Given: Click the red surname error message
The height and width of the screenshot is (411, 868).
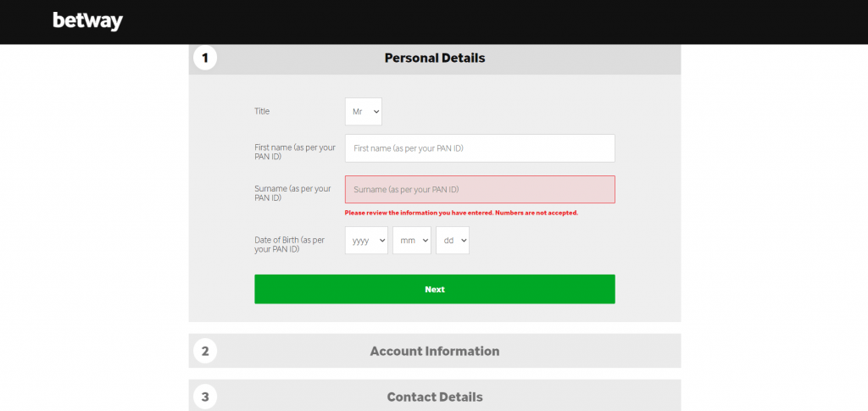Looking at the screenshot, I should [461, 213].
